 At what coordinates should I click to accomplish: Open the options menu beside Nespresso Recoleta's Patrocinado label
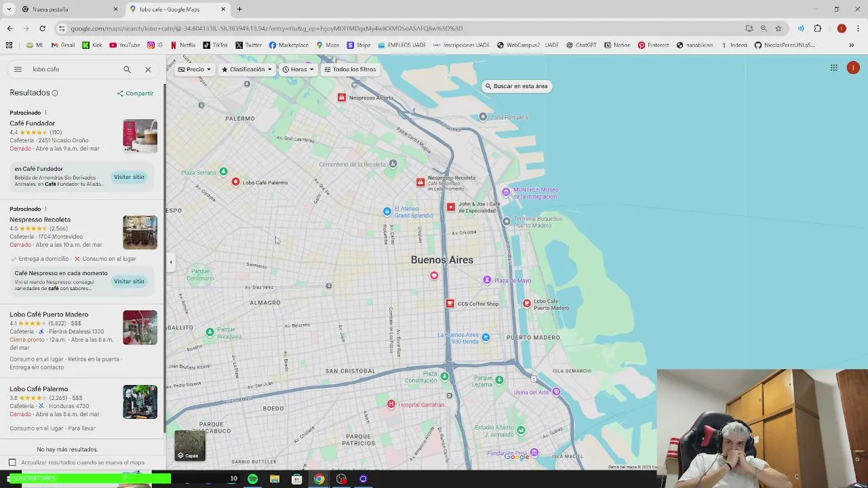pos(45,209)
